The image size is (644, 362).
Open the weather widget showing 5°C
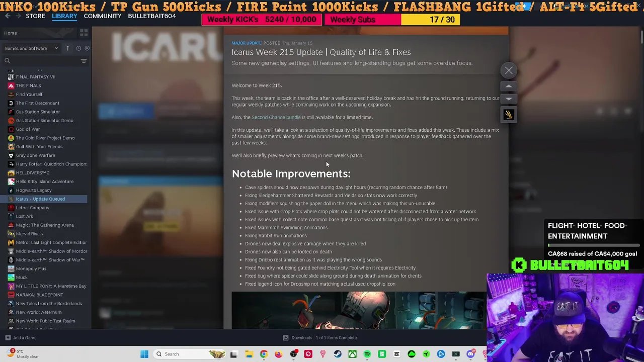[x=23, y=354]
